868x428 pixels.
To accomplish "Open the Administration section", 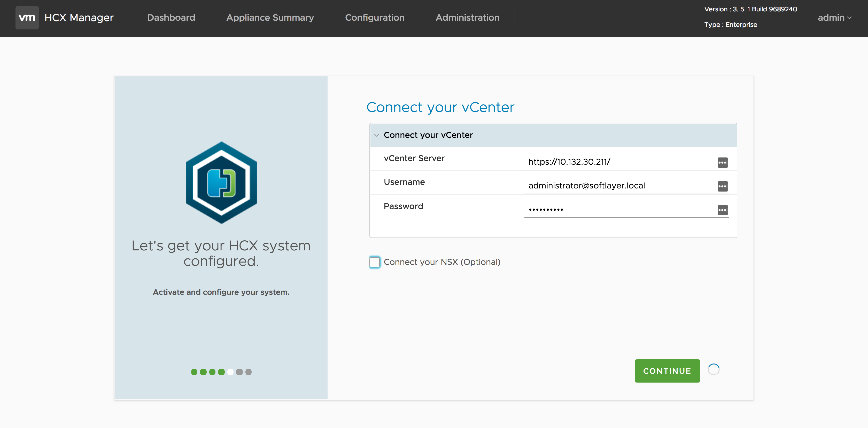I will tap(467, 18).
